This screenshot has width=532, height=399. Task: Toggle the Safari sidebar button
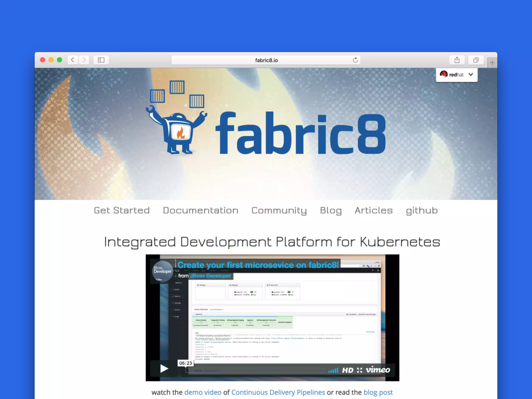coord(101,60)
